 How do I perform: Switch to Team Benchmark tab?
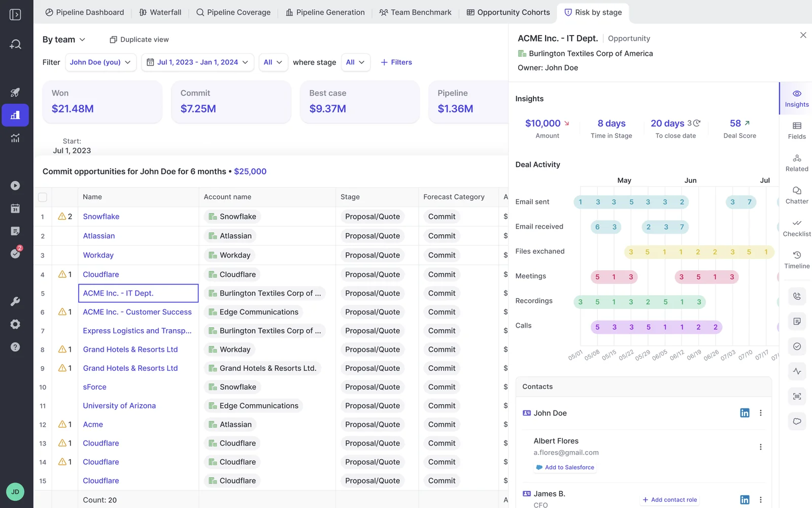pyautogui.click(x=415, y=12)
